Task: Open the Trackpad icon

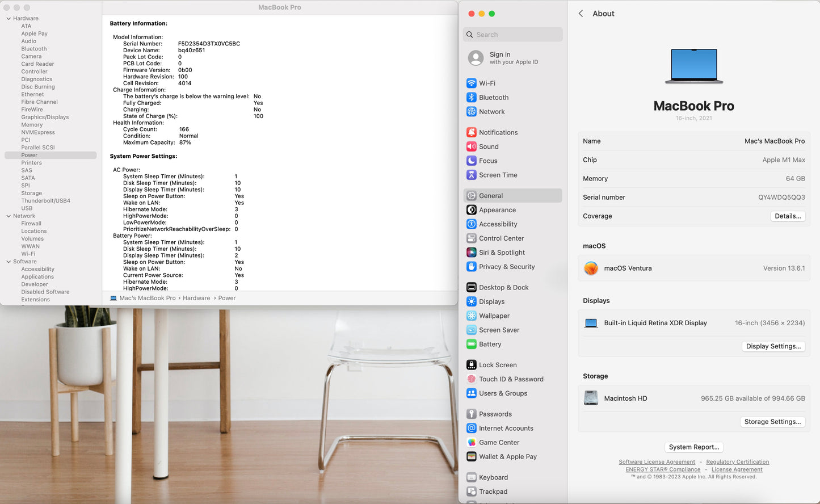Action: tap(472, 492)
